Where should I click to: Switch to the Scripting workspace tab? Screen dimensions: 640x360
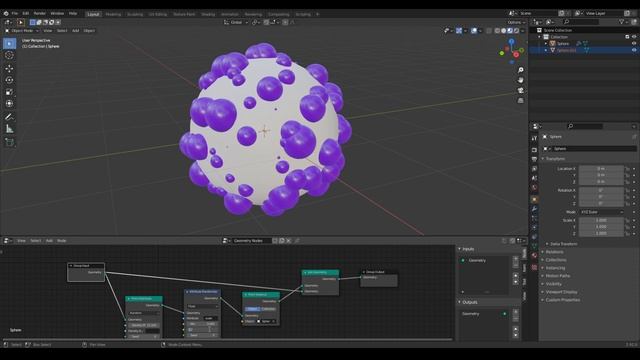(x=303, y=14)
